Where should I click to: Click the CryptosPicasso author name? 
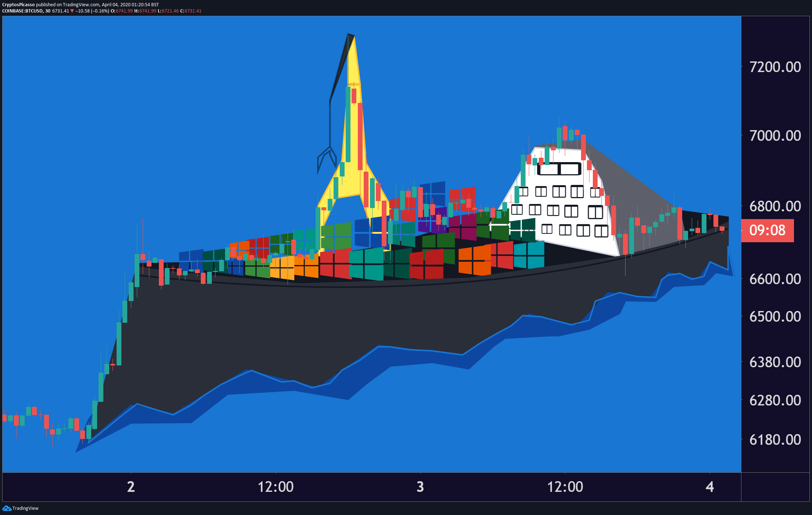[18, 5]
